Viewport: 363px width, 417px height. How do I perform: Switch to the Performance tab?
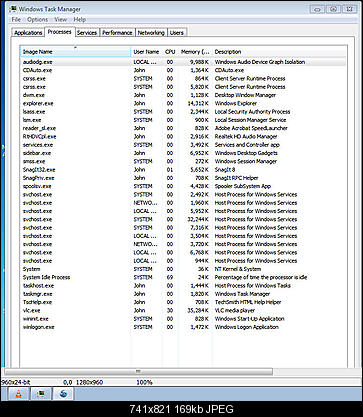point(117,33)
